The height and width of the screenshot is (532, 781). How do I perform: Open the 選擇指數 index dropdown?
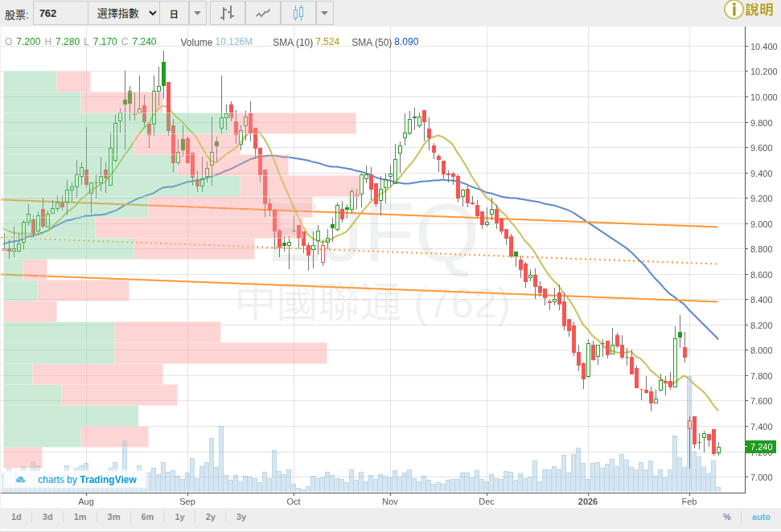coord(124,13)
